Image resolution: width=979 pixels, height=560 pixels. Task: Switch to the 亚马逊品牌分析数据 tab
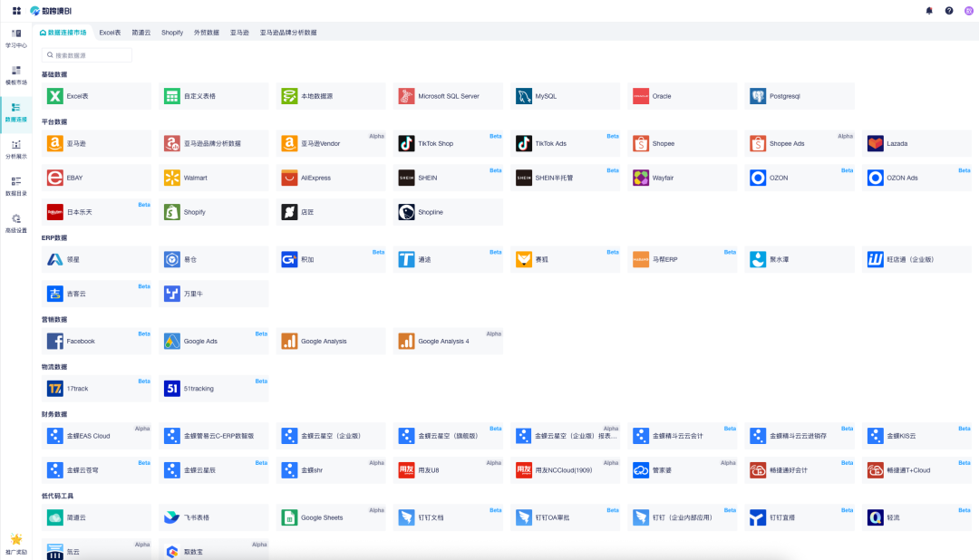[288, 33]
